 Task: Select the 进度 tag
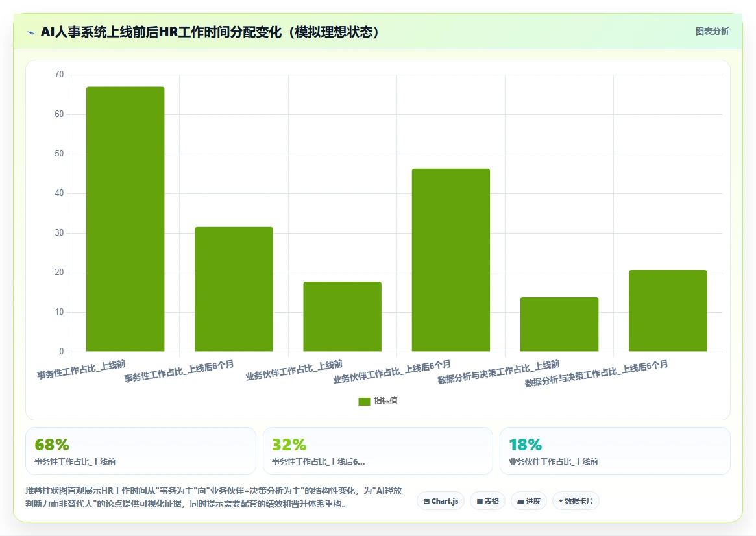pos(529,501)
